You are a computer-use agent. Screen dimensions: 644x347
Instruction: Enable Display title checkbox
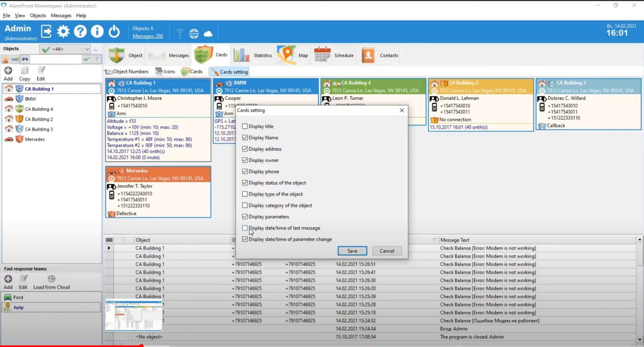tap(245, 126)
